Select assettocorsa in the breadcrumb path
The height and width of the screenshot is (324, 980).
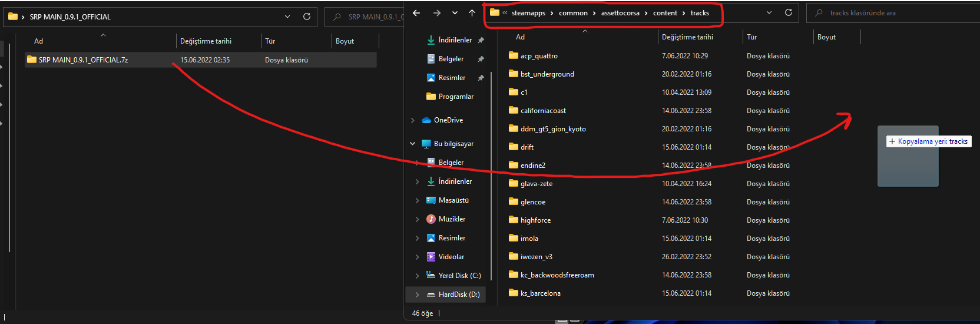620,13
